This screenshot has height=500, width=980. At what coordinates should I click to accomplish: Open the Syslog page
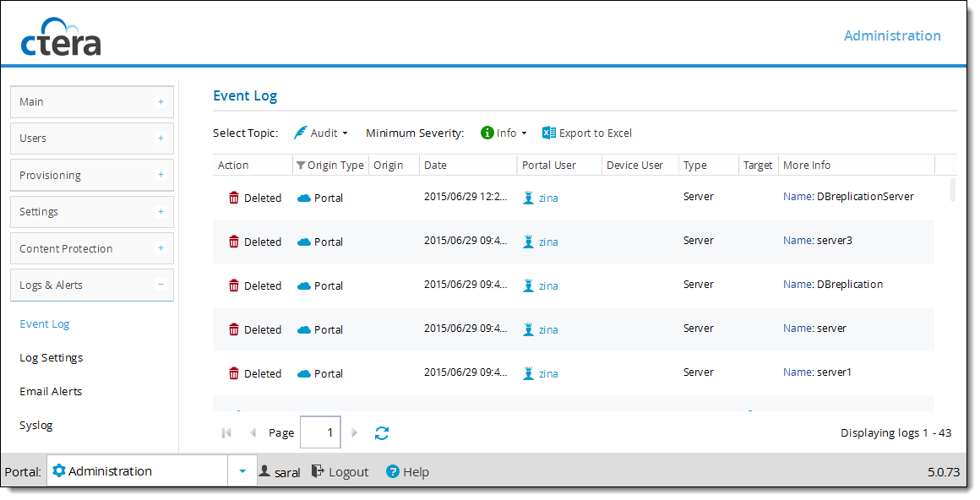pyautogui.click(x=36, y=425)
